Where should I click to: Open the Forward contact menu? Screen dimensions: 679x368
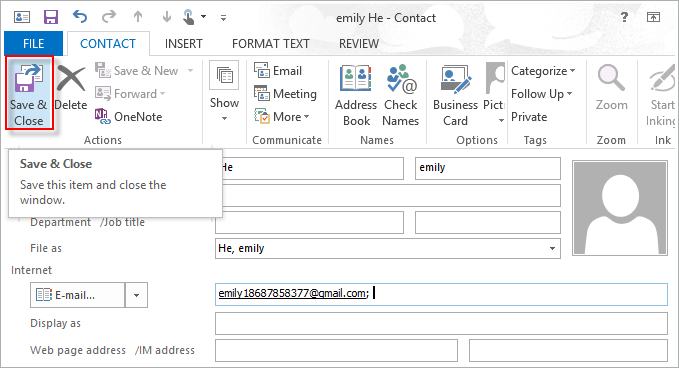click(130, 94)
